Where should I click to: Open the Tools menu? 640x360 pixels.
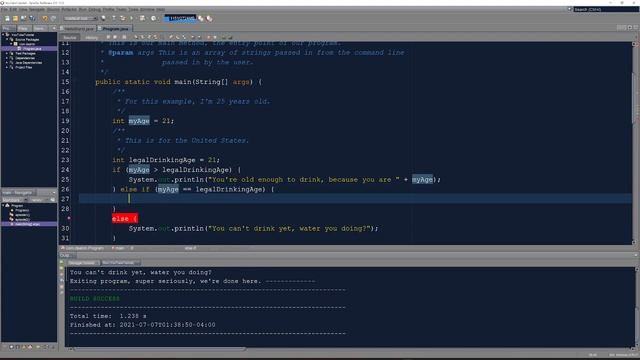pyautogui.click(x=133, y=9)
